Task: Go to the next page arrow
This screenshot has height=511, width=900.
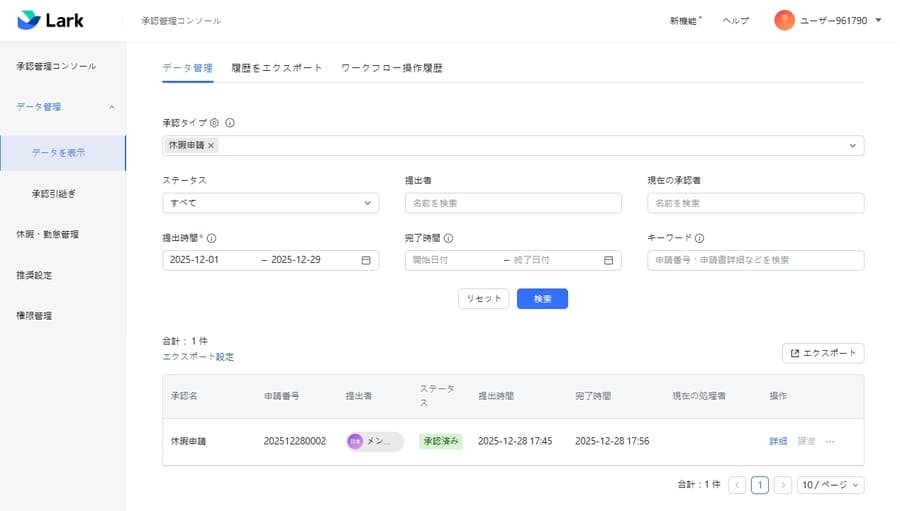Action: (x=782, y=485)
